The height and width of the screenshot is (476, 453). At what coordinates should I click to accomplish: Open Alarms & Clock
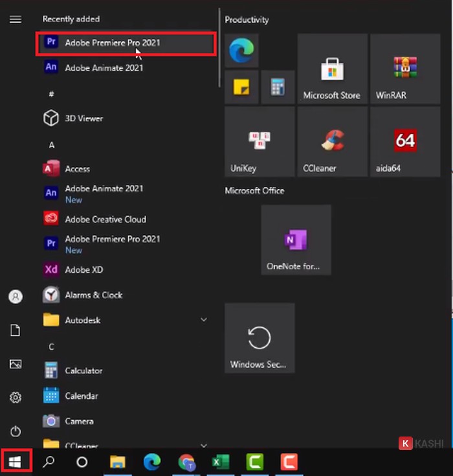(x=126, y=295)
